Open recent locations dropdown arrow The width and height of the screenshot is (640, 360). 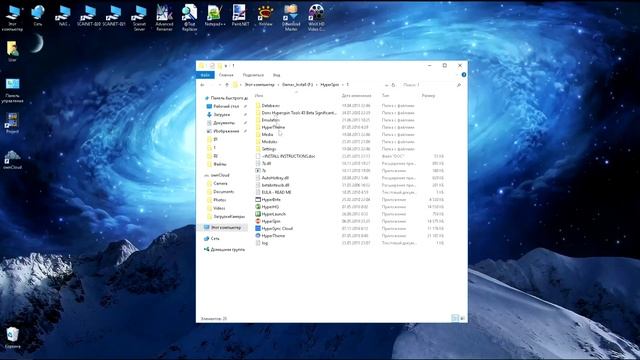pos(220,85)
